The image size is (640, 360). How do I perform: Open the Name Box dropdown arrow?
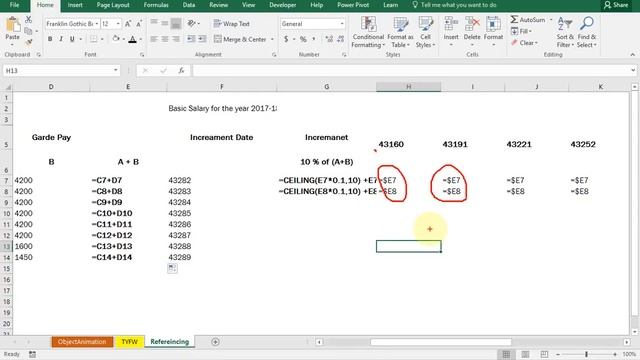tap(116, 71)
